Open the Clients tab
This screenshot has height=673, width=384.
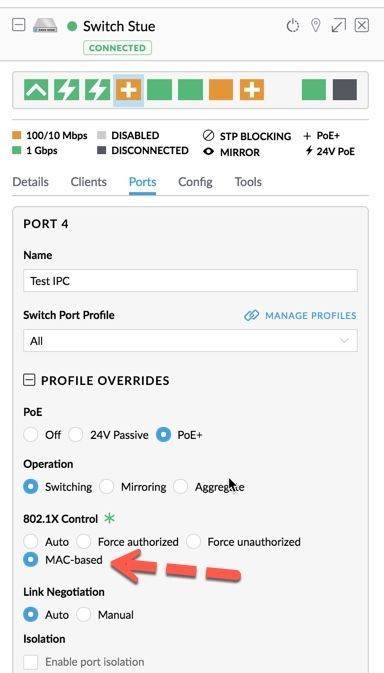pos(88,182)
